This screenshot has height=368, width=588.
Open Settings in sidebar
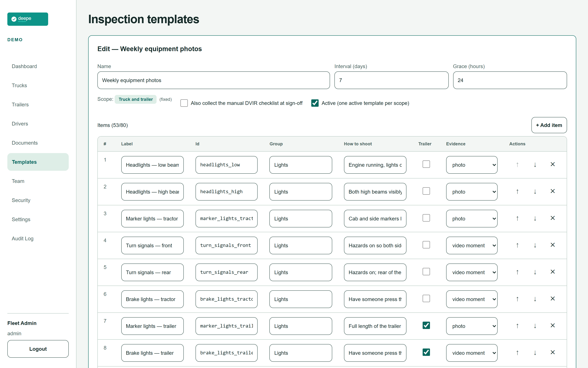point(38,219)
